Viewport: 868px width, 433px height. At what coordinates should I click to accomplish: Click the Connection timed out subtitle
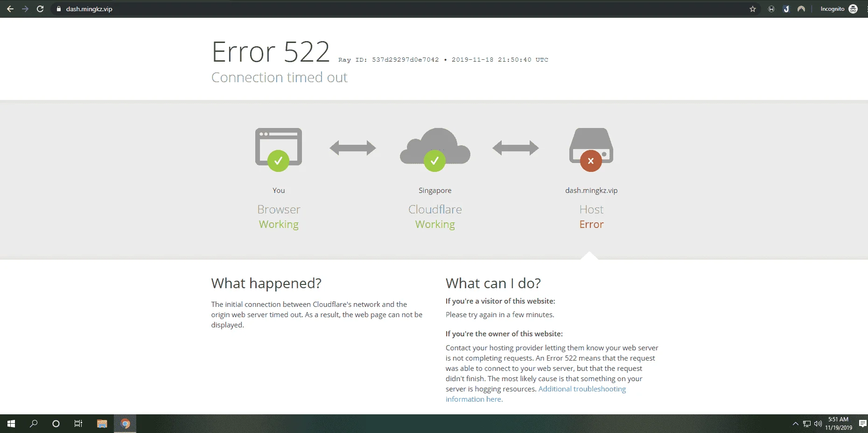280,77
